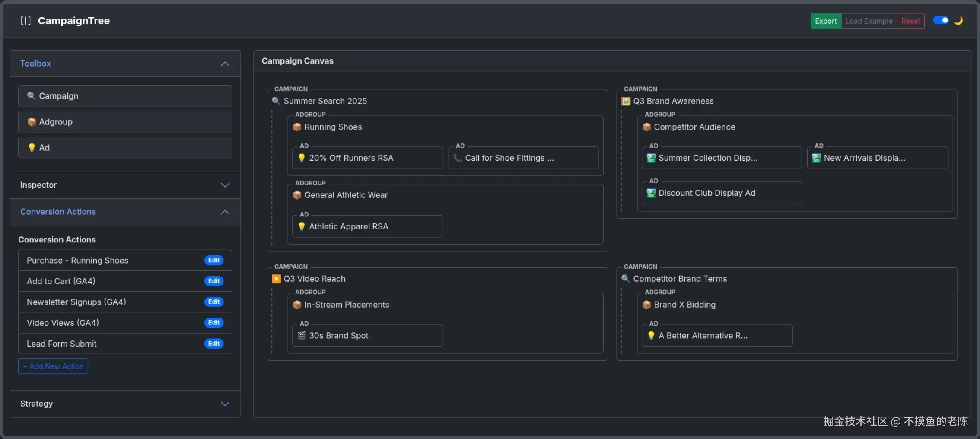The width and height of the screenshot is (980, 439).
Task: Click the box icon beside Running Shoes adgroup
Action: (x=297, y=127)
